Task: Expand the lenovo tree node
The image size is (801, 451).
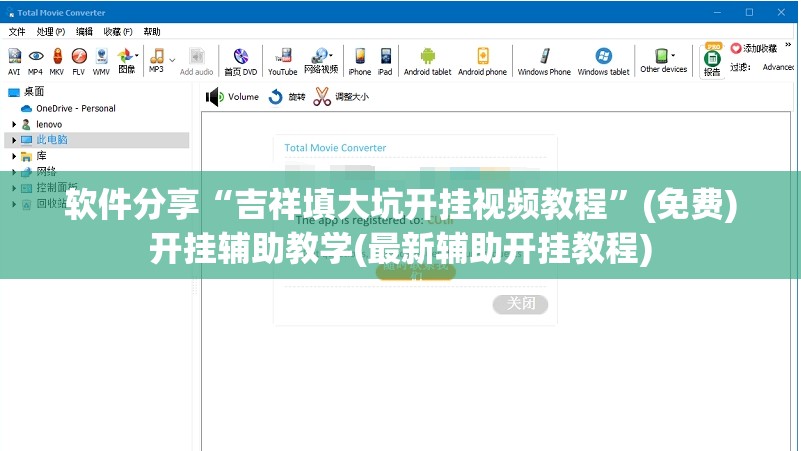Action: pyautogui.click(x=14, y=124)
